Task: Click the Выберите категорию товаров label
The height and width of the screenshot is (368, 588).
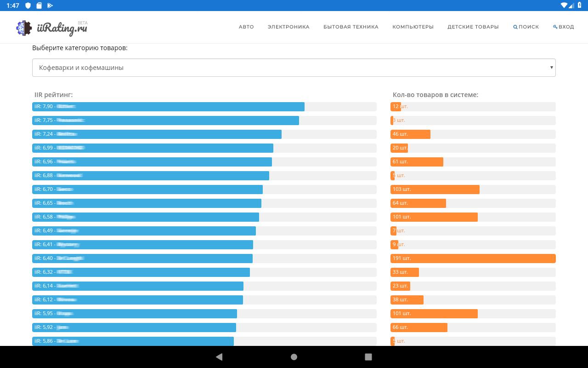Action: (x=80, y=48)
